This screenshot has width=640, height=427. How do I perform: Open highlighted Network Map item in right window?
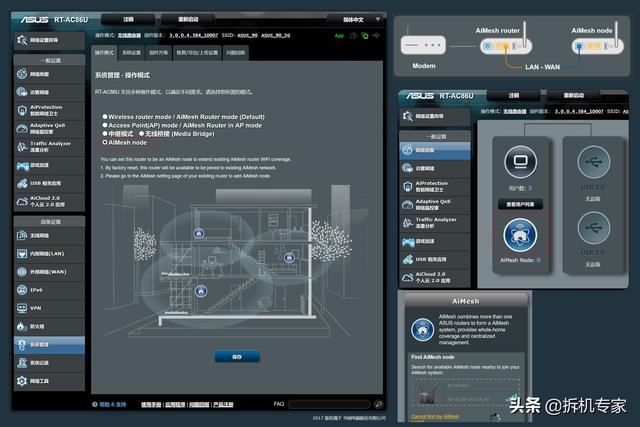pyautogui.click(x=434, y=150)
